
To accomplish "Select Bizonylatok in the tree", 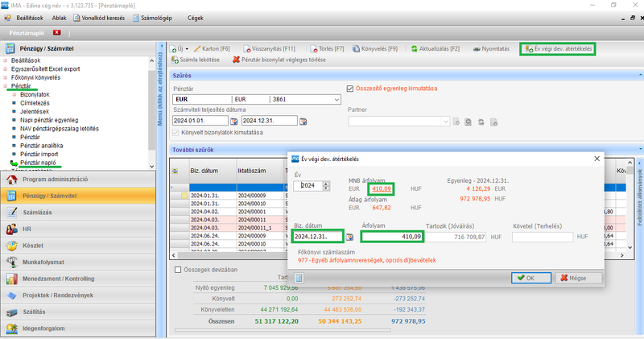I will pos(35,94).
